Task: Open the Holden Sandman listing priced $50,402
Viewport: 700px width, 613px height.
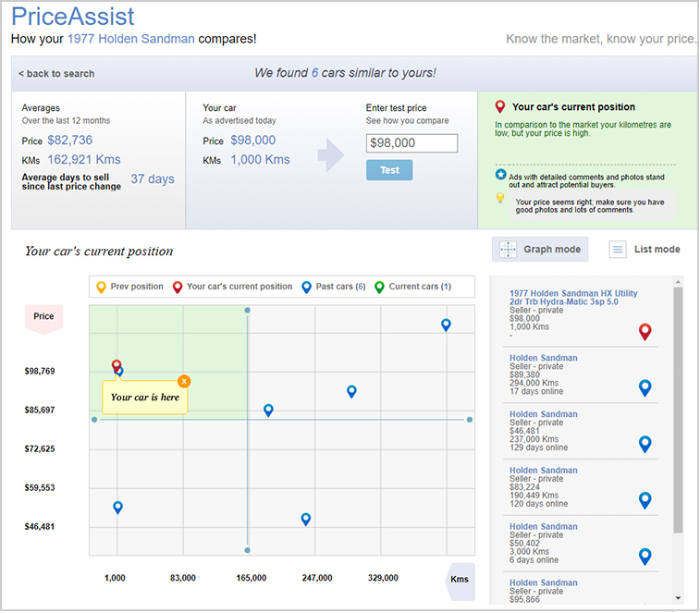Action: 544,526
